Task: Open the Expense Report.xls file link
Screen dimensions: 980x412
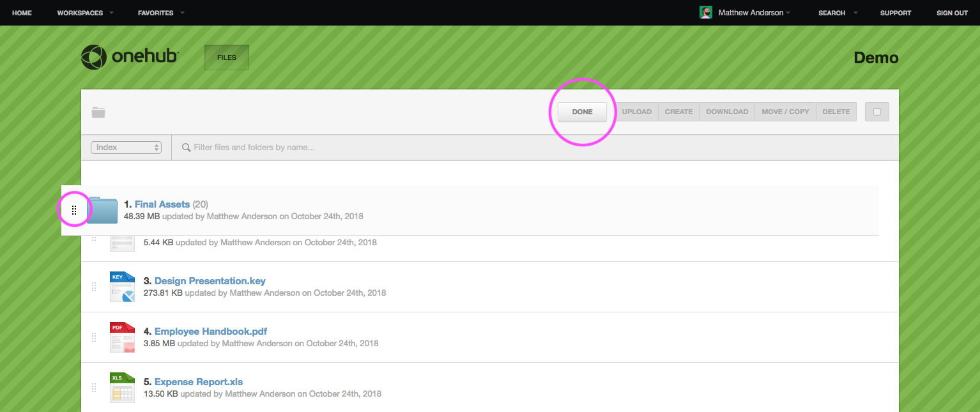Action: [x=199, y=382]
